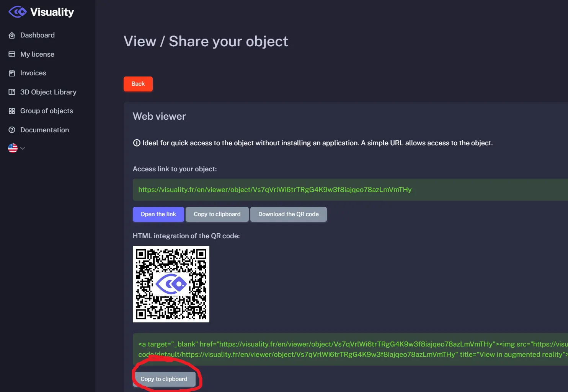Copy the HTML integration code to clipboard
Viewport: 568px width, 392px height.
[163, 379]
